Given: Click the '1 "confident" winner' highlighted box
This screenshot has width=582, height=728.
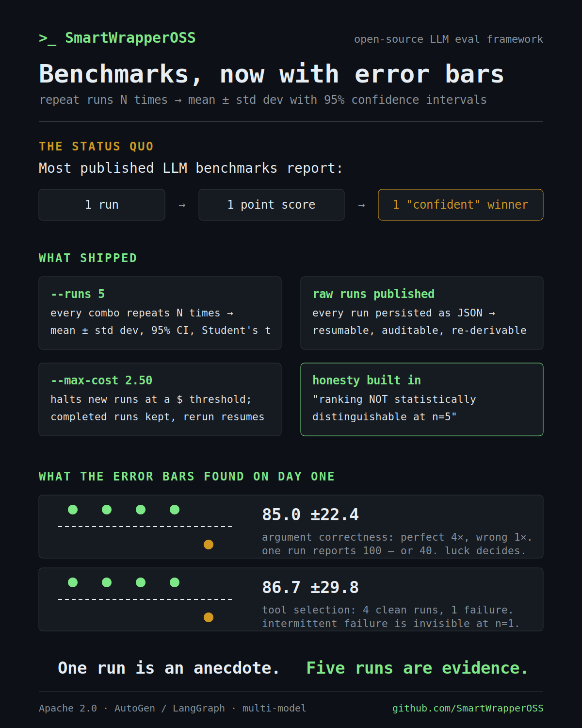Looking at the screenshot, I should tap(461, 205).
